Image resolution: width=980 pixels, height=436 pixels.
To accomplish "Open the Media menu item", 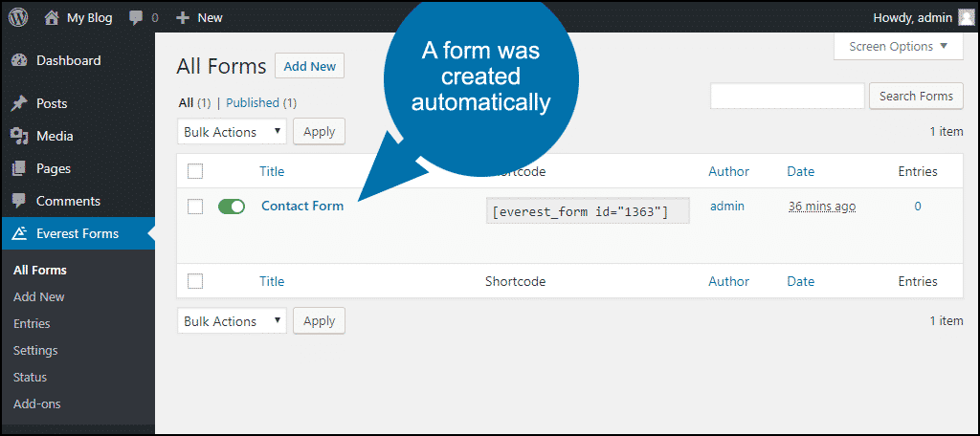I will coord(78,136).
